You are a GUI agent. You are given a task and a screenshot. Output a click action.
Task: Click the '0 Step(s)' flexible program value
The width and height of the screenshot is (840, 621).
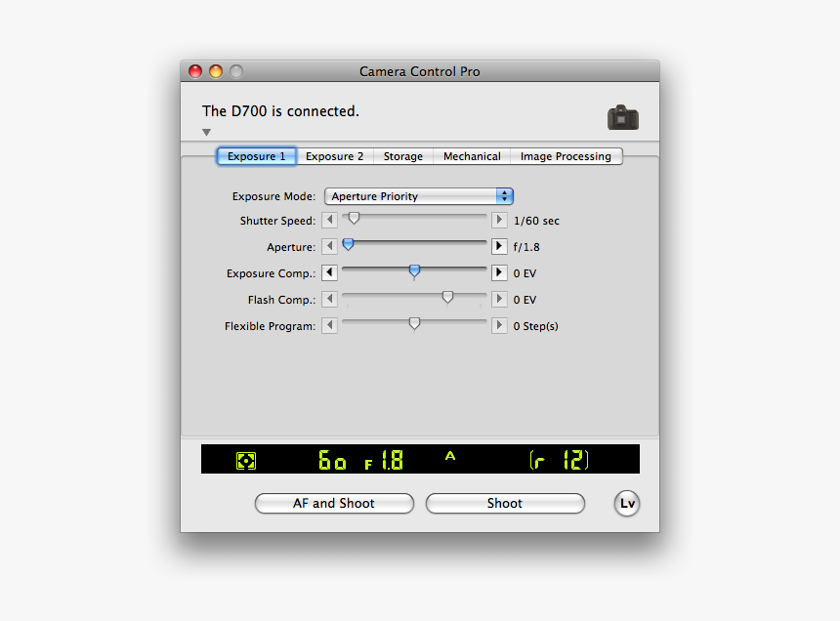pyautogui.click(x=535, y=326)
